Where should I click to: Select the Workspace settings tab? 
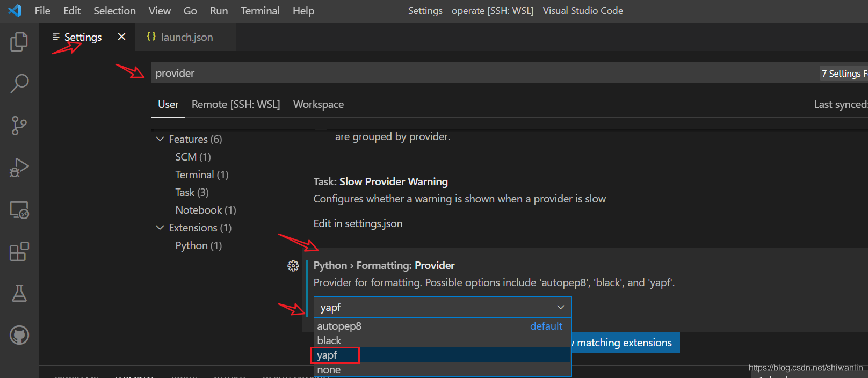point(319,104)
